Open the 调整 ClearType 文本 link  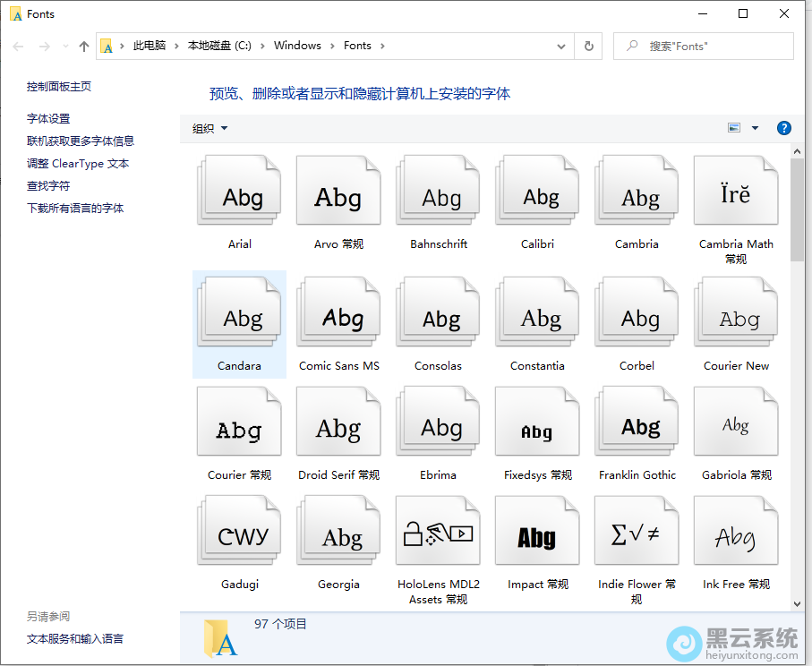(78, 163)
